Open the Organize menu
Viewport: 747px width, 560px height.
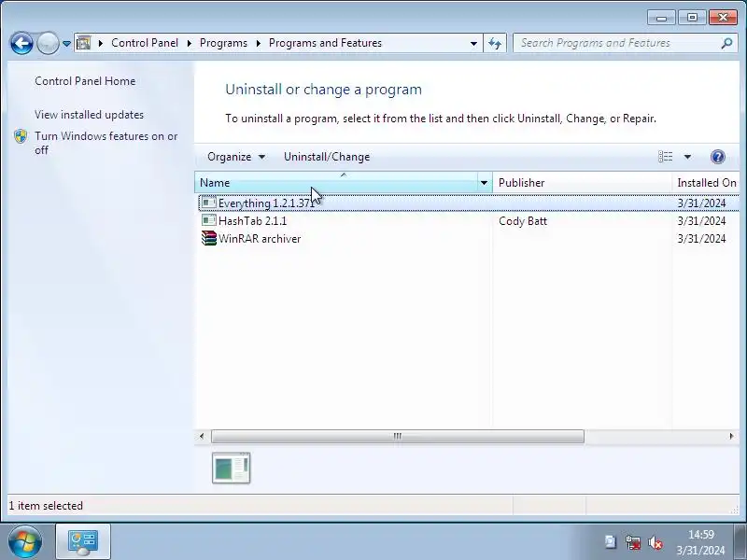(236, 157)
